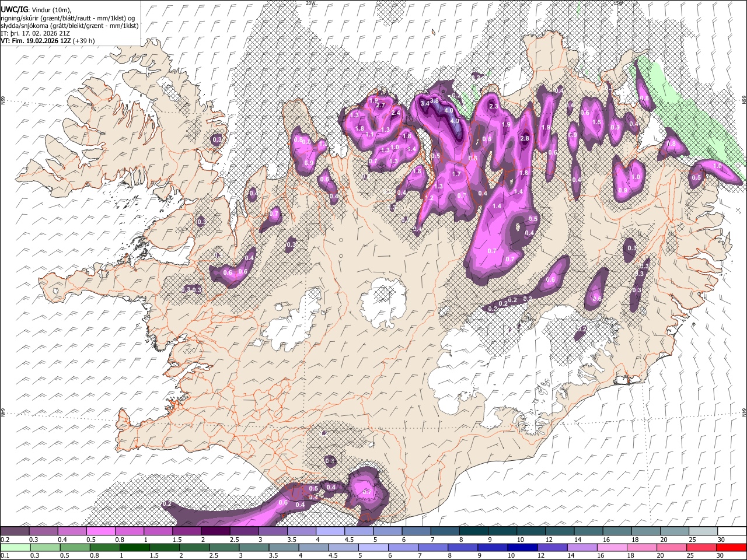Pick the pale grey upper swatch labeled 25
This screenshot has width=747, height=560.
click(x=703, y=531)
